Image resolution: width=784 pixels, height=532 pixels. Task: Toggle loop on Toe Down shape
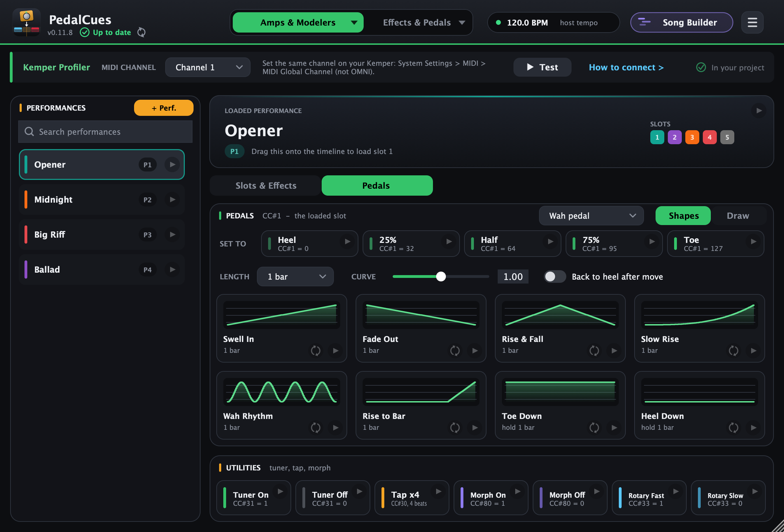click(x=594, y=427)
